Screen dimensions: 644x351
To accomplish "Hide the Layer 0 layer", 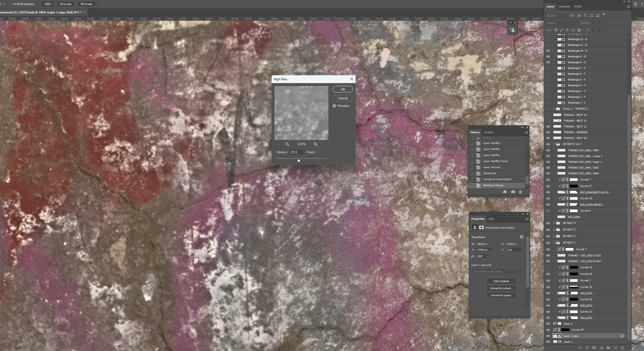I will pos(548,324).
